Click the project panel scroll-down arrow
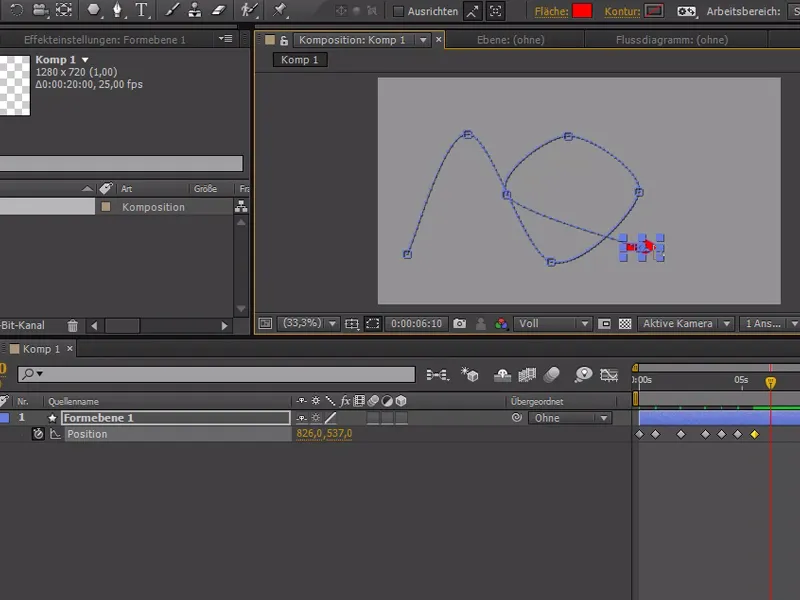This screenshot has width=800, height=600. coord(241,309)
